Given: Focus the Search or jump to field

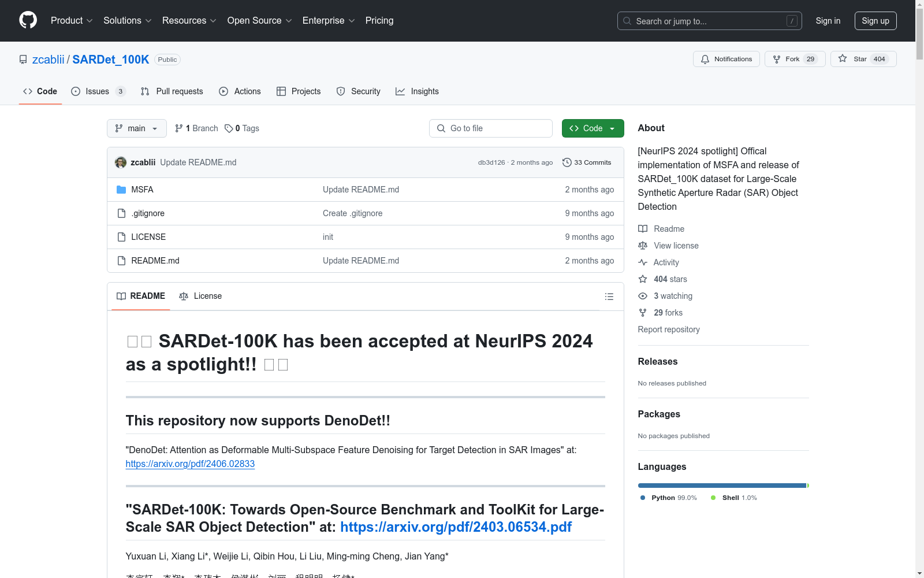Looking at the screenshot, I should pos(710,21).
